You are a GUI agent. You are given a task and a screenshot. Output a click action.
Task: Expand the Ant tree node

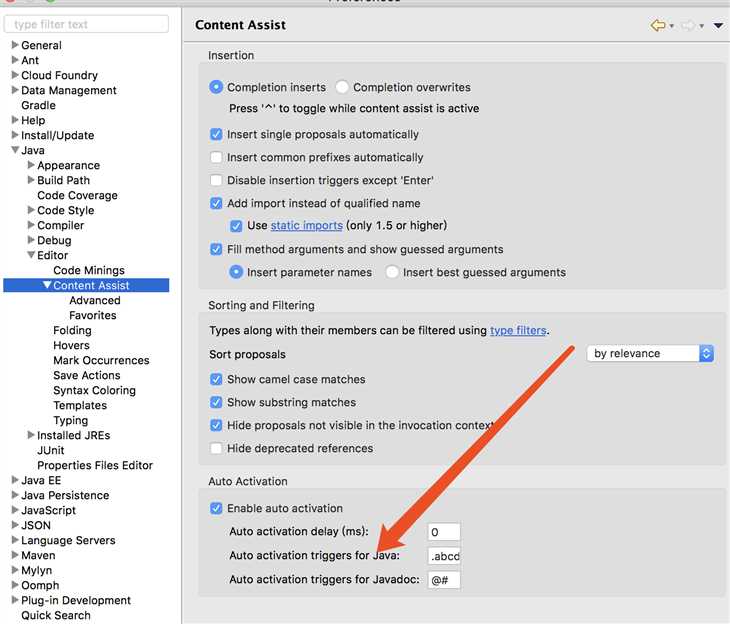[x=15, y=60]
